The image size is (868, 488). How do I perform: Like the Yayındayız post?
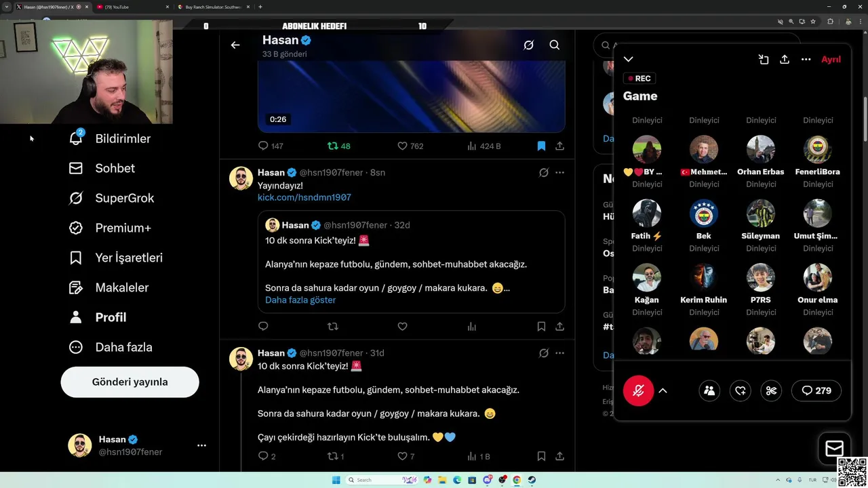coord(402,326)
